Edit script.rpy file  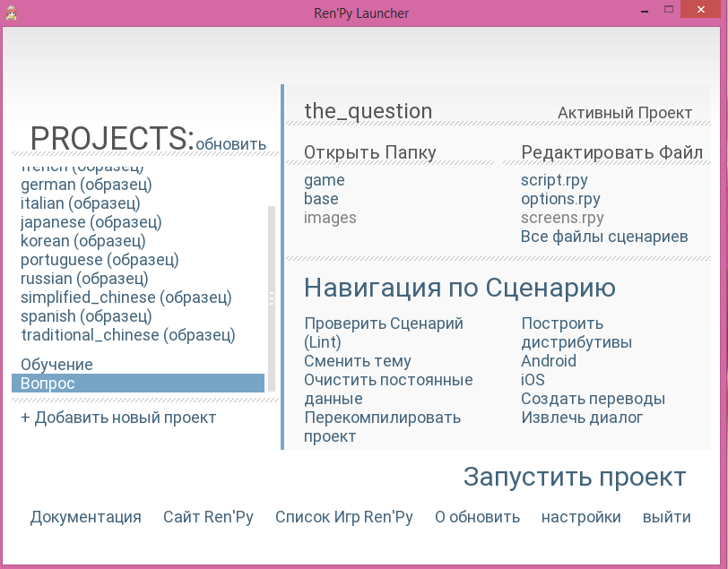pos(554,180)
